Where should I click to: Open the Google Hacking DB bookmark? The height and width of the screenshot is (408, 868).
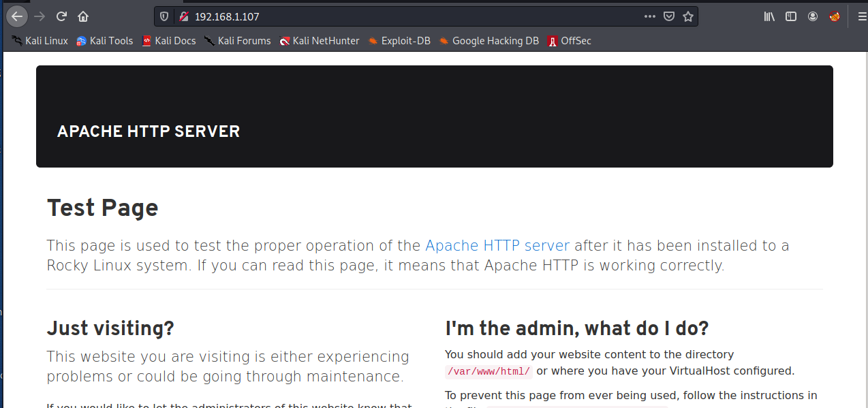489,41
